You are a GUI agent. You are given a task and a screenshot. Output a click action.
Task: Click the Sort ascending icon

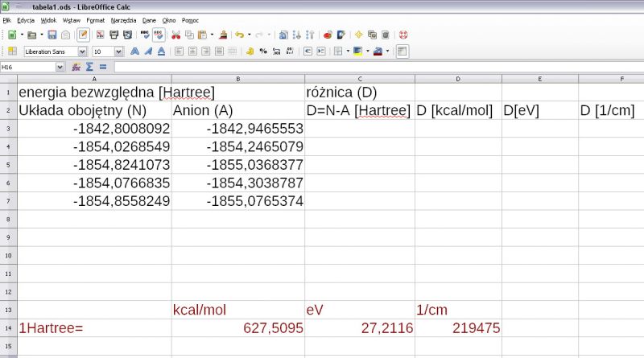[297, 35]
